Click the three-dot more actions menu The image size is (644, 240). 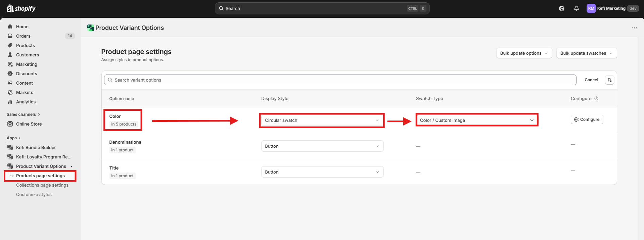(x=634, y=28)
